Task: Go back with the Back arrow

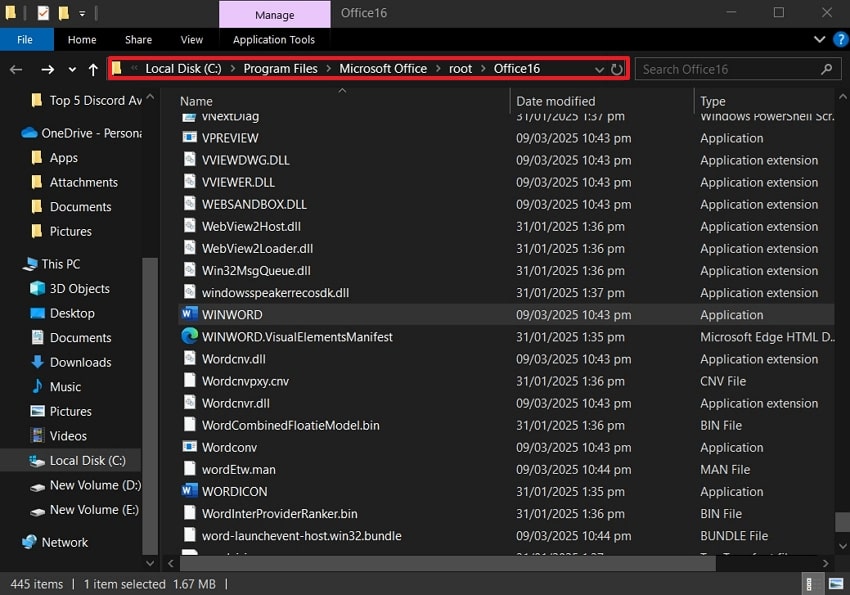Action: [16, 69]
